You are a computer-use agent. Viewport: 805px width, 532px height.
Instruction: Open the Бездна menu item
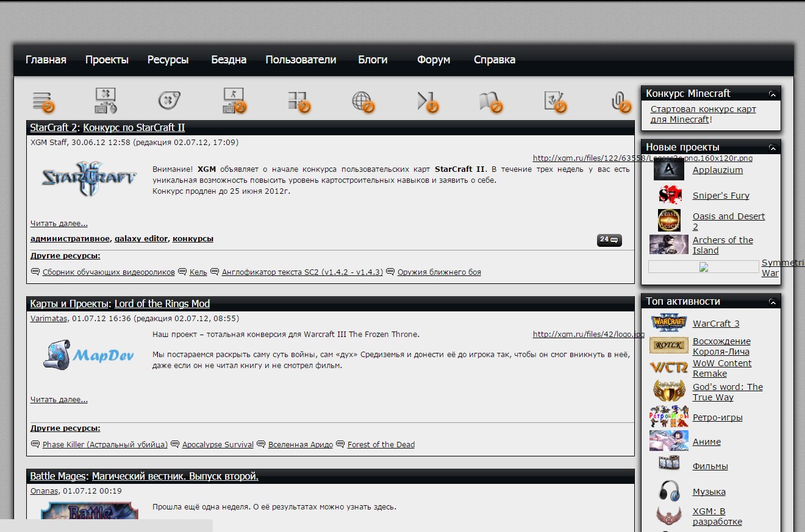[x=229, y=60]
